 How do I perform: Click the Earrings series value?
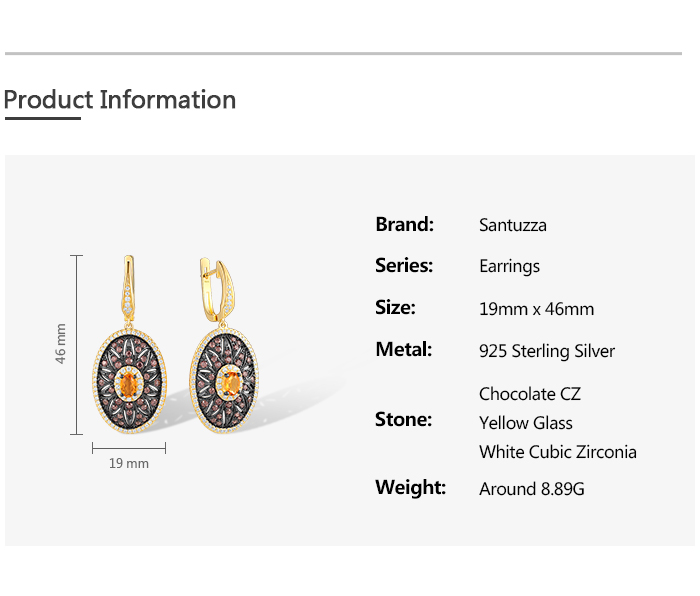pos(509,266)
